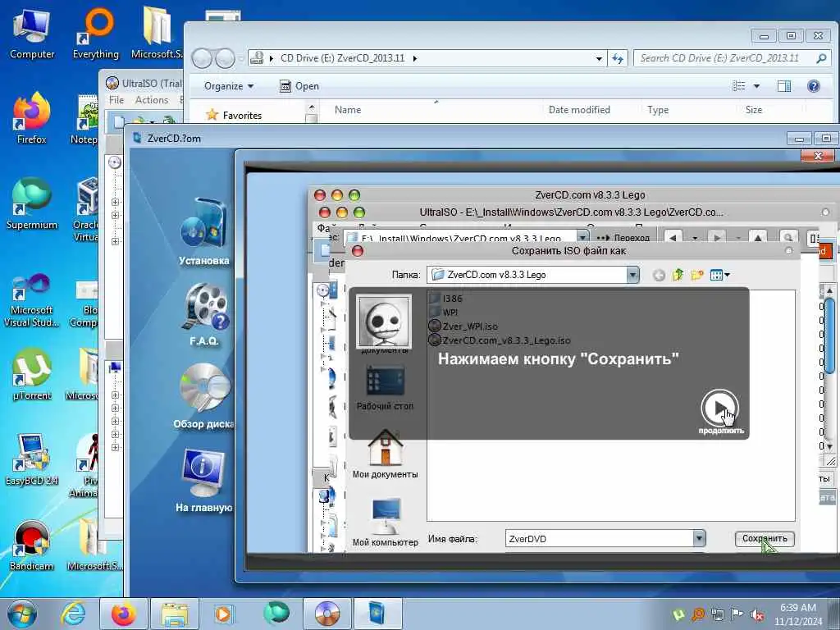Sort by the Type column header
Image resolution: width=840 pixels, height=630 pixels.
(x=657, y=110)
